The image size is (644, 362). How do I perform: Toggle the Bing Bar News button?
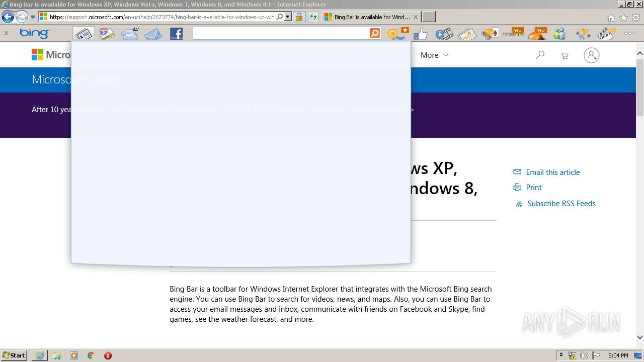84,34
